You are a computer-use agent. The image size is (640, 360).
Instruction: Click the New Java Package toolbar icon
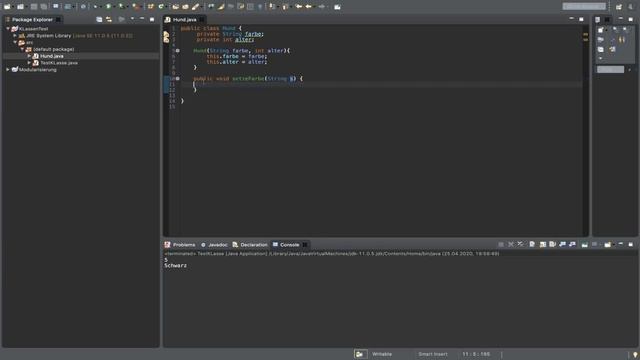click(x=151, y=7)
